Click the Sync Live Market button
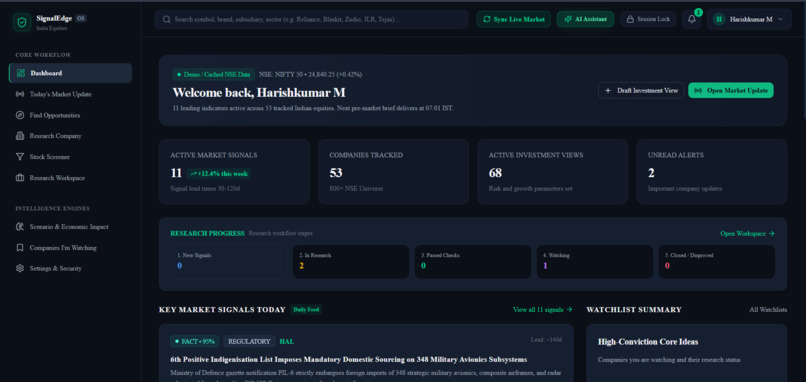The height and width of the screenshot is (382, 806). pos(514,20)
